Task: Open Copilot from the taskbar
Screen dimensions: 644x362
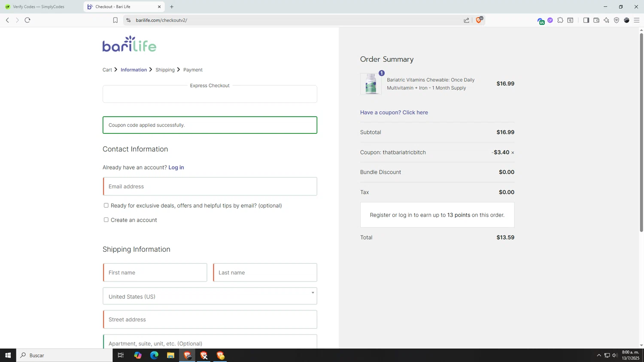Action: coord(137,355)
